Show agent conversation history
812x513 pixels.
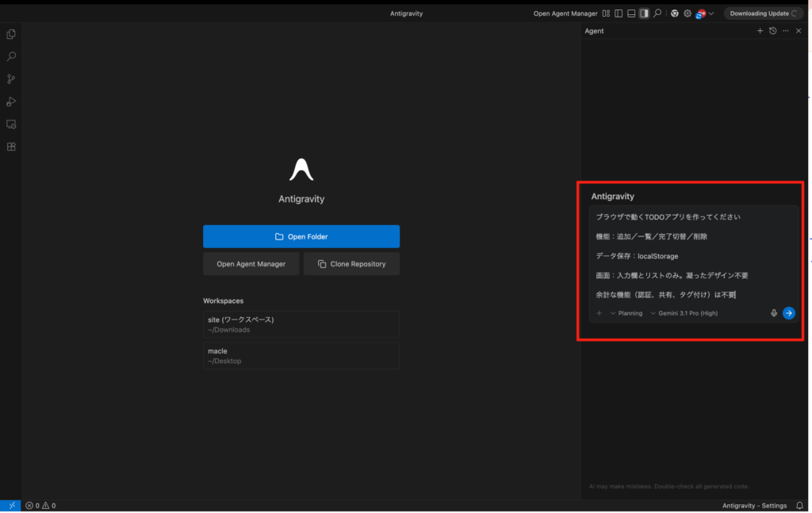click(772, 31)
